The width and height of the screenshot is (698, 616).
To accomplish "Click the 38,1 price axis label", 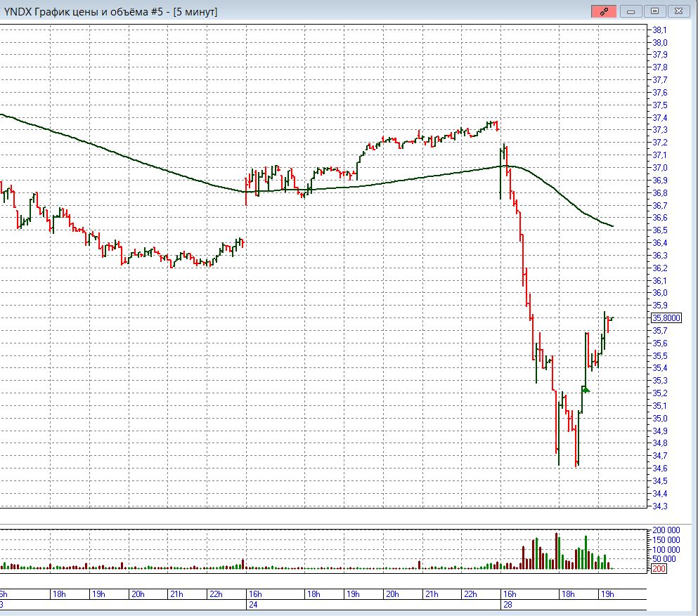I will pos(659,30).
